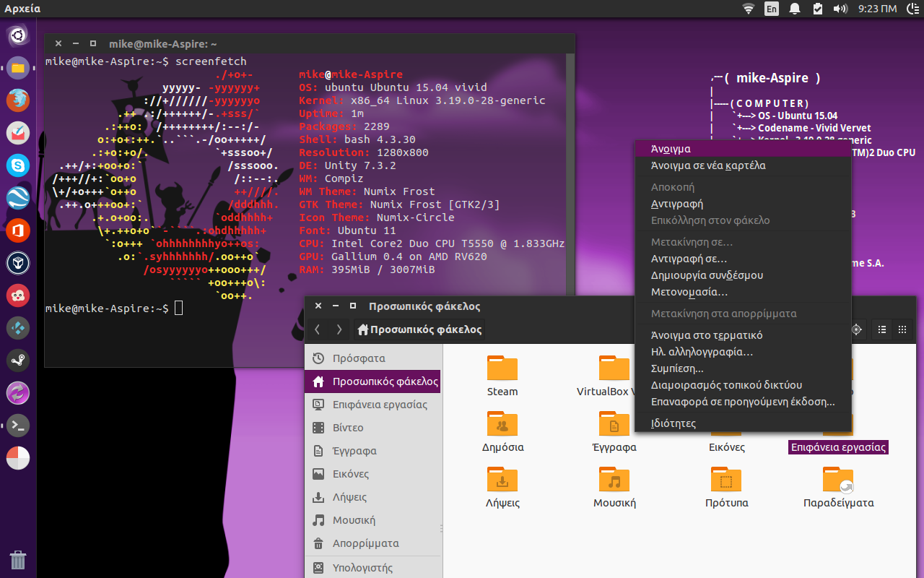This screenshot has width=924, height=578.
Task: Open Steam from the launcher dock
Action: [x=18, y=361]
